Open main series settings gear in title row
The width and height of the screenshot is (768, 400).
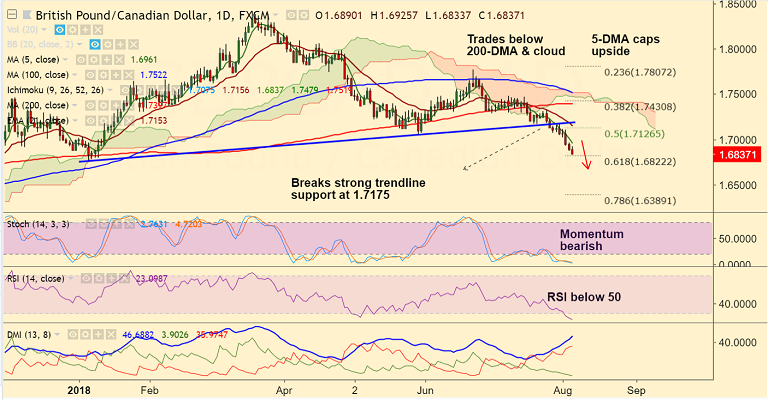(x=304, y=15)
